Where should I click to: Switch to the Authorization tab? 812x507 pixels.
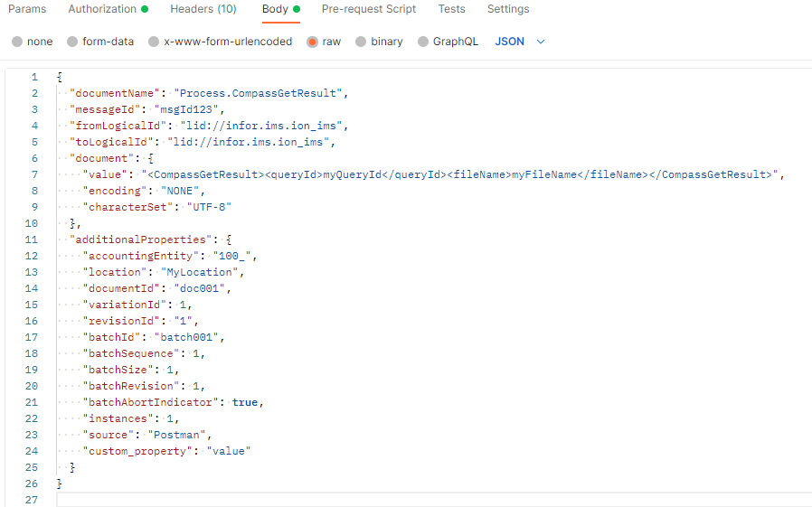108,9
